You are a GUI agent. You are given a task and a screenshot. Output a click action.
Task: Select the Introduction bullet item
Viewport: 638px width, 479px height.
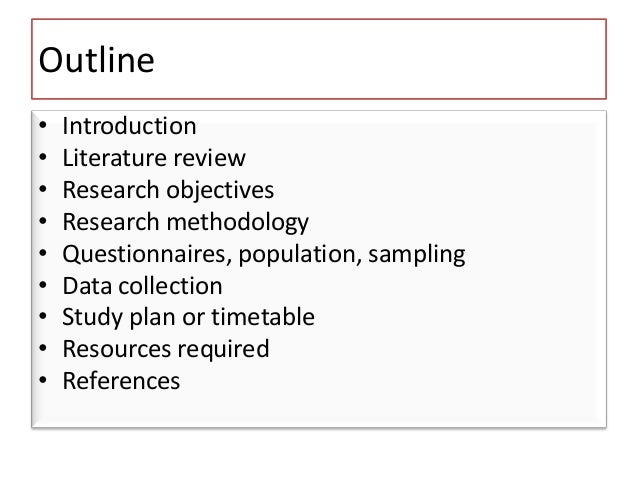tap(129, 126)
